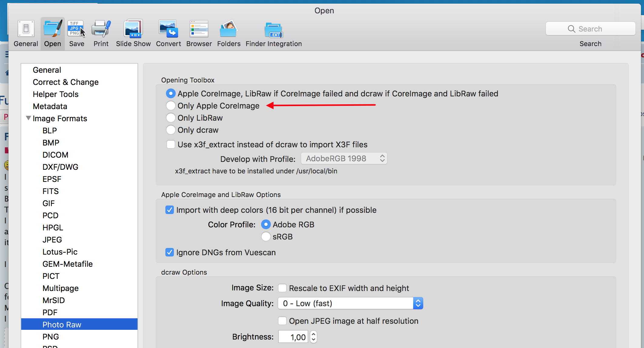Screen dimensions: 644x348
Task: Select the FITS format entry
Action: (x=79, y=191)
